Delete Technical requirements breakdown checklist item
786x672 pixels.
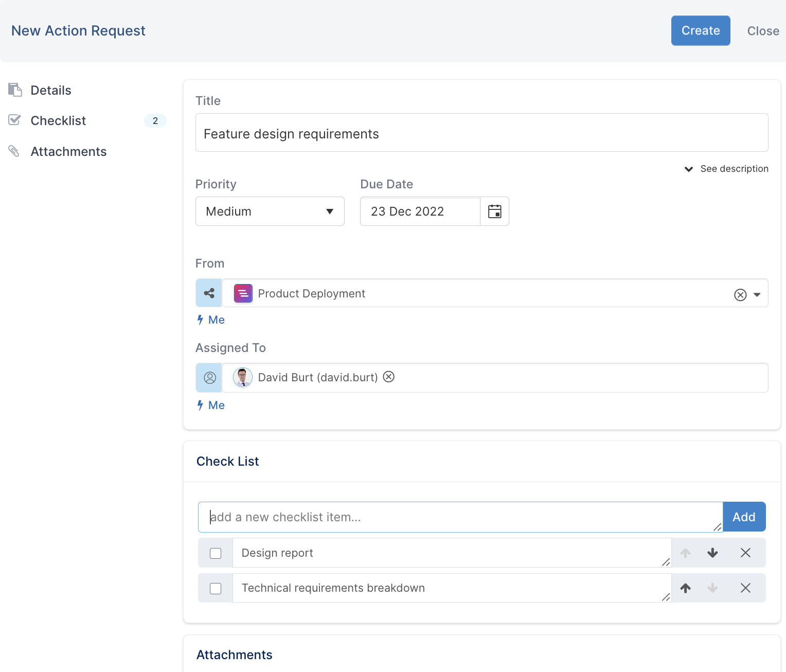tap(745, 588)
